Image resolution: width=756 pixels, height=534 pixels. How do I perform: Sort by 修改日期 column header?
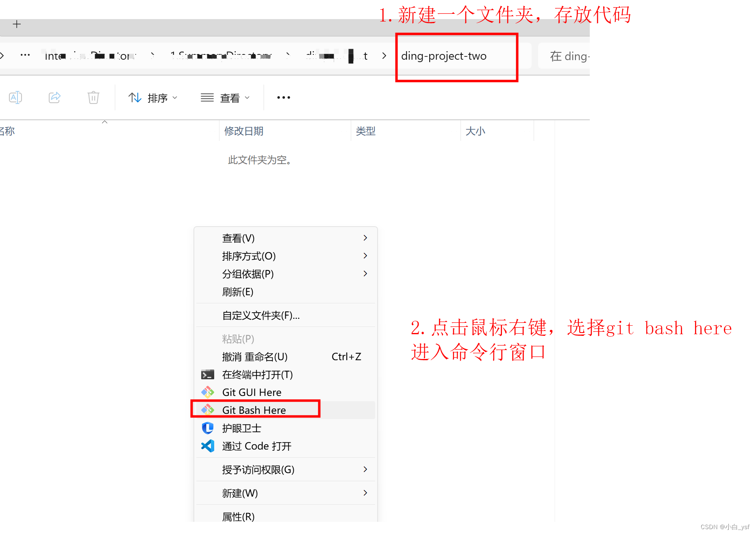coord(244,131)
